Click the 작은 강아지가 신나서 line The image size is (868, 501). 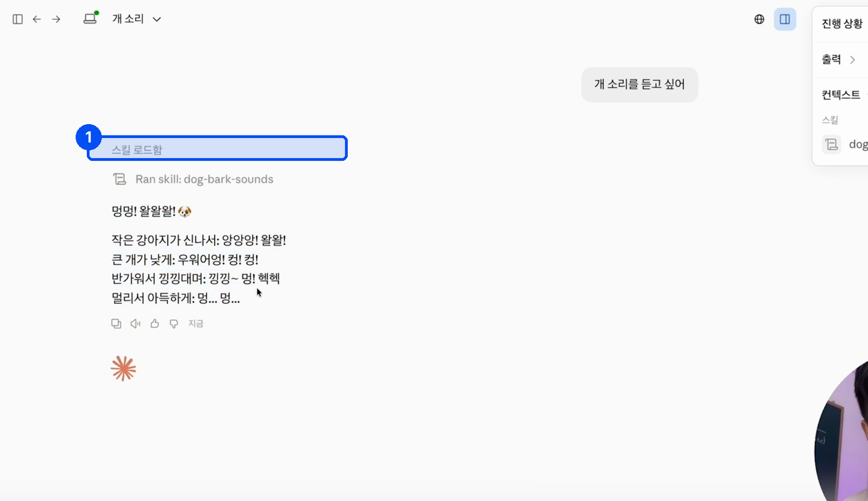[x=199, y=240]
